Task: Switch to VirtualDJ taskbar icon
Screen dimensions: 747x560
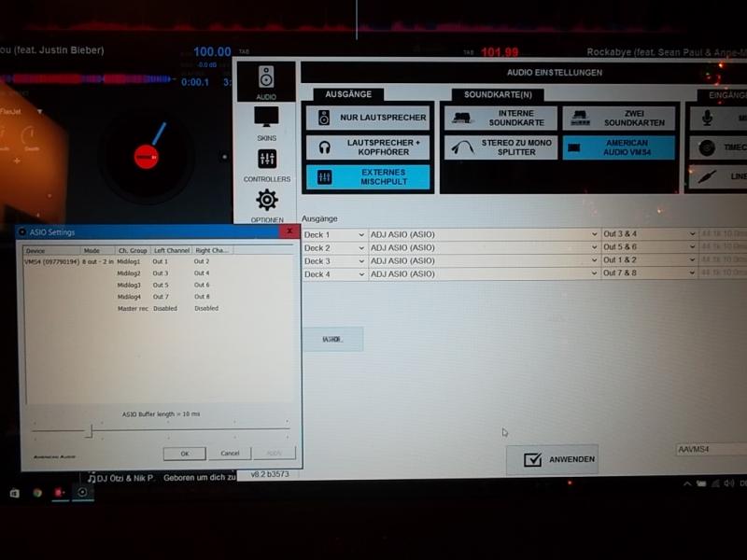Action: (x=60, y=493)
